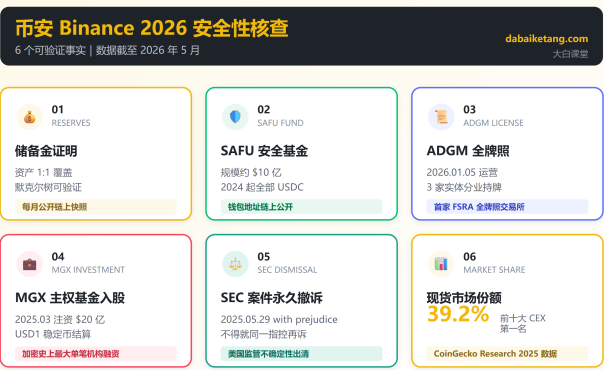Click the ADGM LICENSE label on card 03
Screen dimensions: 604x370
click(493, 123)
